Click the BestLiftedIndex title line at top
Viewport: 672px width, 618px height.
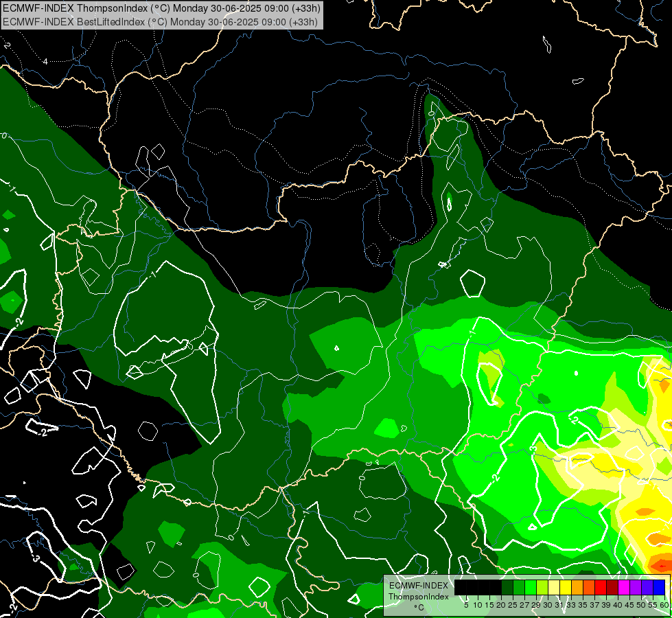[160, 22]
